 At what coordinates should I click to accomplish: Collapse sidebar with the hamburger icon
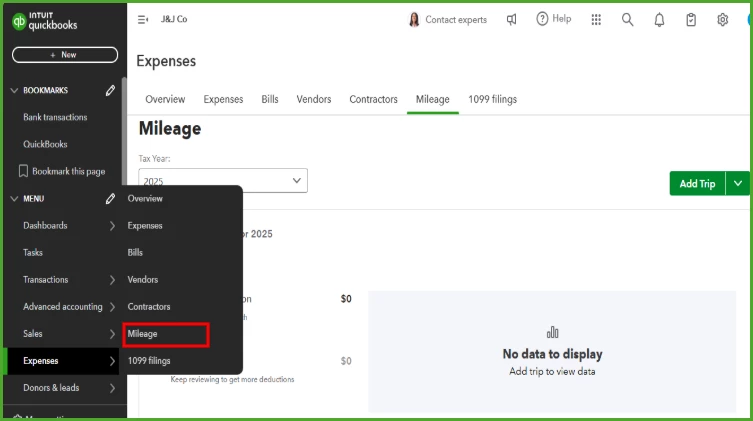(x=143, y=20)
